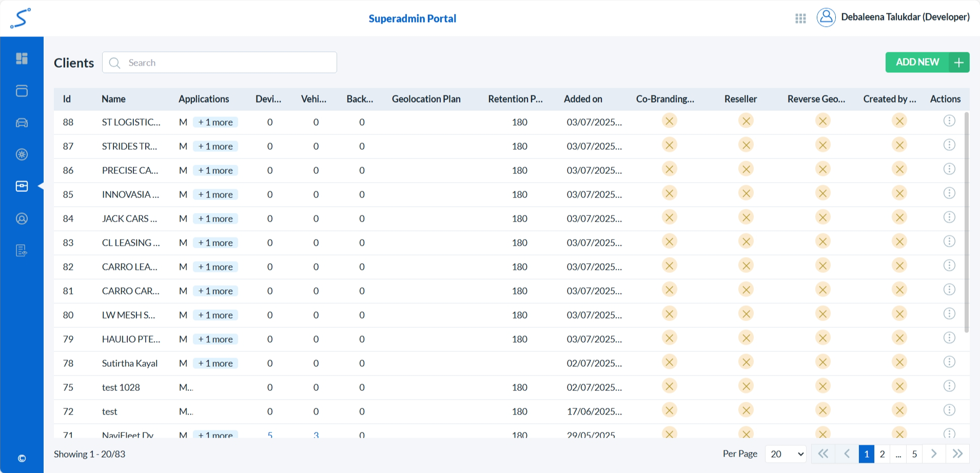Select the Devices icon in the sidebar
Image resolution: width=980 pixels, height=473 pixels.
pyautogui.click(x=22, y=90)
